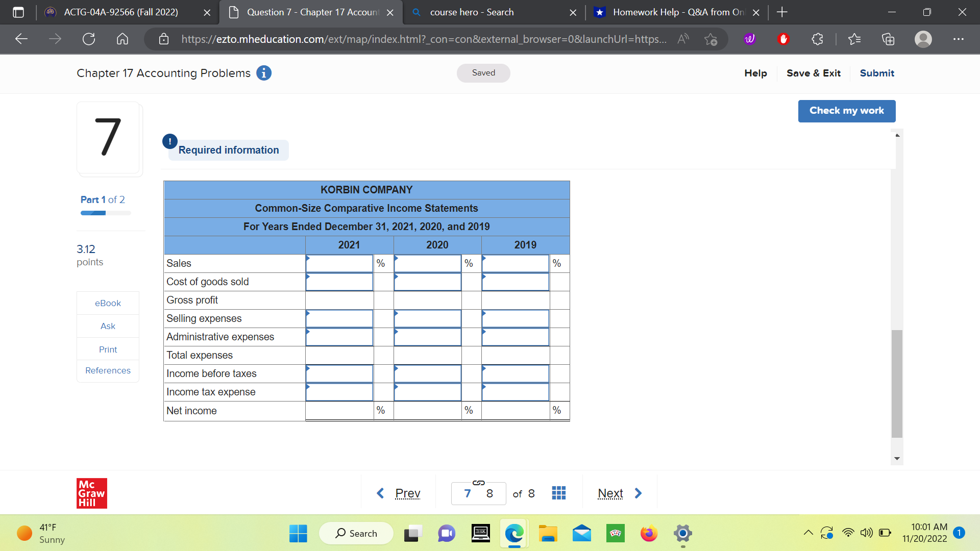Open the eBook resource link
This screenshot has height=551, width=980.
pos(107,303)
